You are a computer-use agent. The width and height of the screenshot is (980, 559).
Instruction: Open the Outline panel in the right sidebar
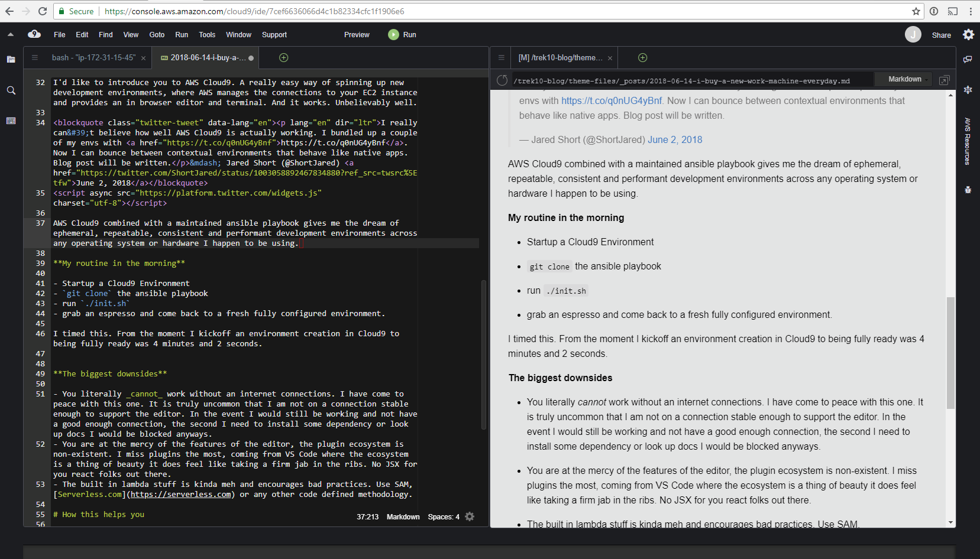pyautogui.click(x=968, y=90)
